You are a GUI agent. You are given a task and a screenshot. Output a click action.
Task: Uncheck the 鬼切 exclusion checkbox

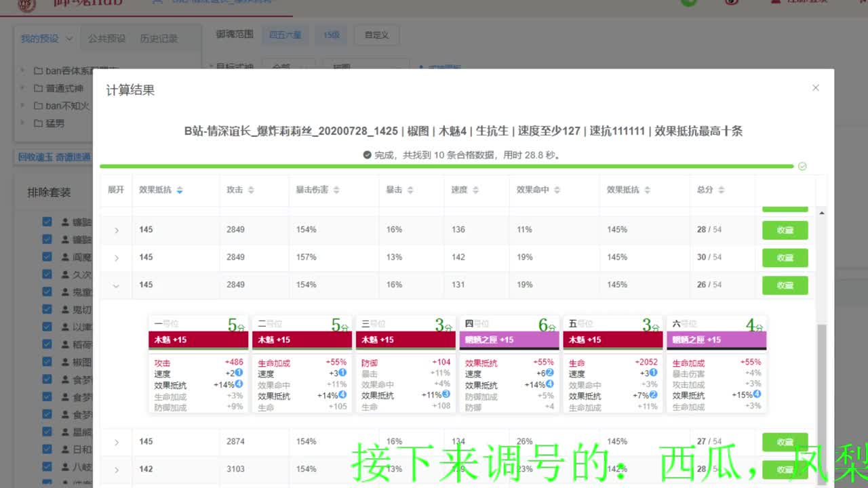point(47,309)
